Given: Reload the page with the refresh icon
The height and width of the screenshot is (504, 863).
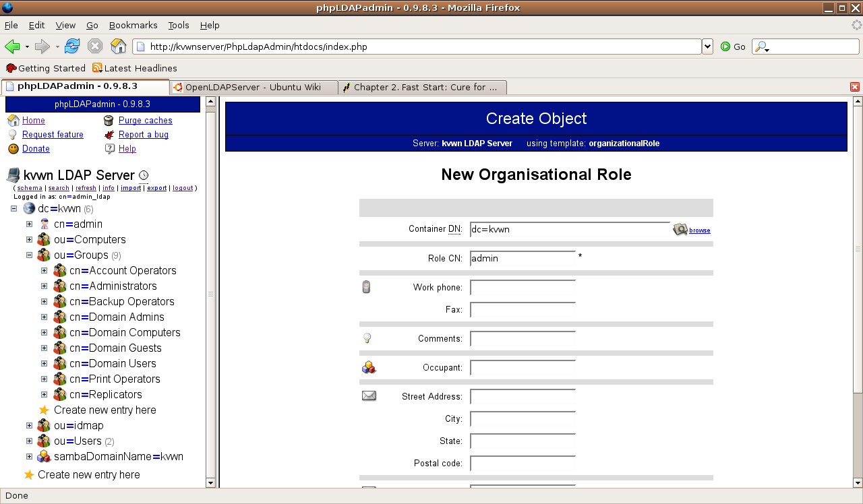Looking at the screenshot, I should tap(72, 46).
